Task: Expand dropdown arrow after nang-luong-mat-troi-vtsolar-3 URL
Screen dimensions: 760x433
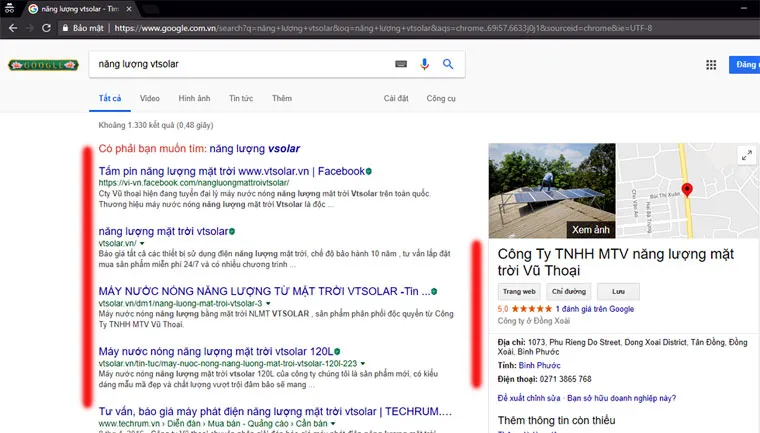Action: [x=268, y=304]
